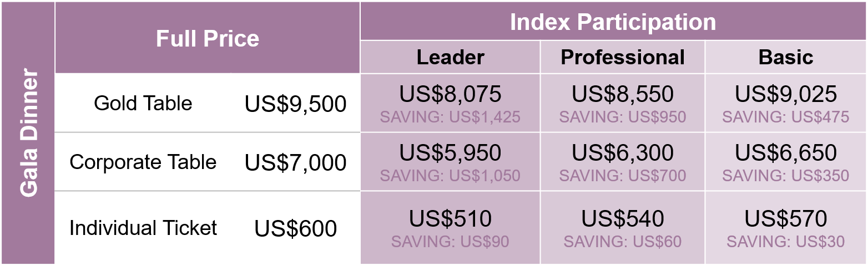Viewport: 868px width, 266px height.
Task: Select the US$9,500 full price
Action: point(295,104)
